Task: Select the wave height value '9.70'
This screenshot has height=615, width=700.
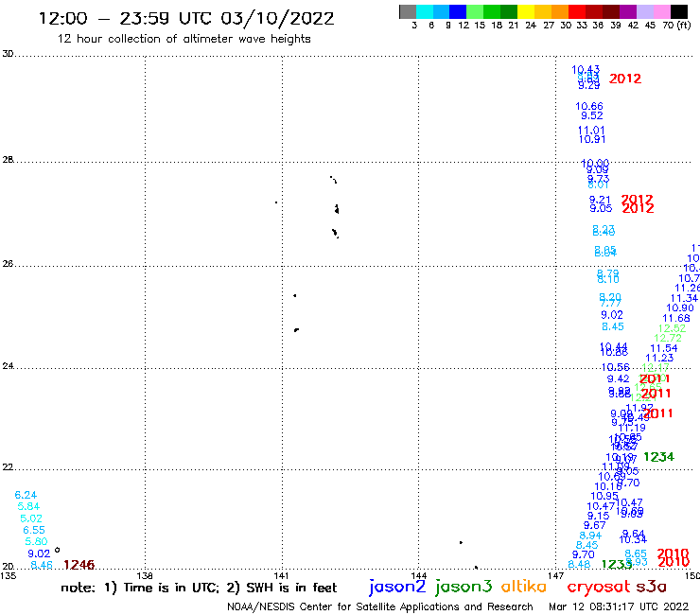Action: coord(584,554)
